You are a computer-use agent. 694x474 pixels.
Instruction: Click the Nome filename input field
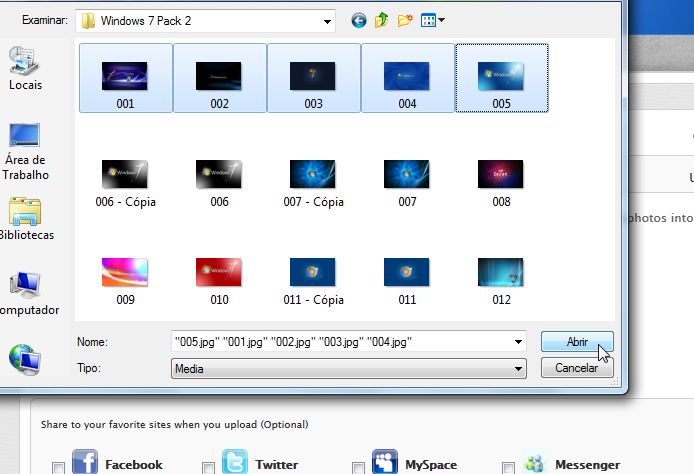(340, 342)
